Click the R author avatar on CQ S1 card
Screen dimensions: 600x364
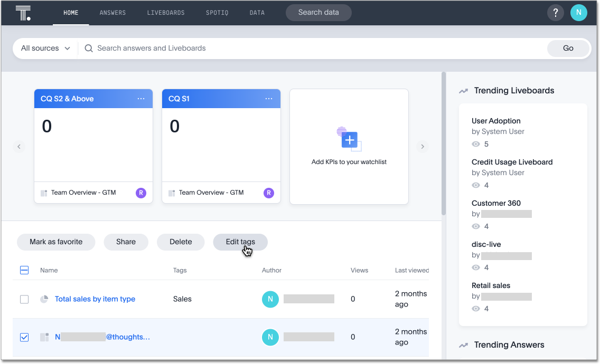pyautogui.click(x=268, y=193)
